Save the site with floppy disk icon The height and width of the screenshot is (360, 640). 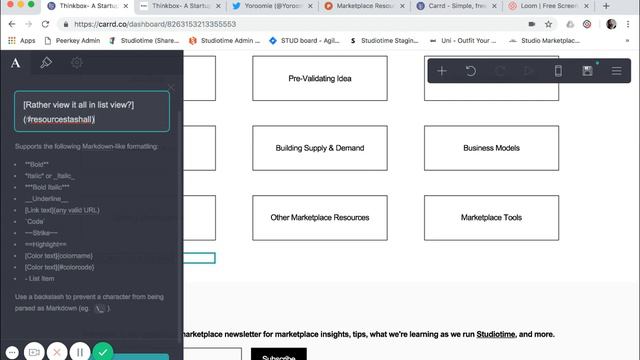coord(587,71)
